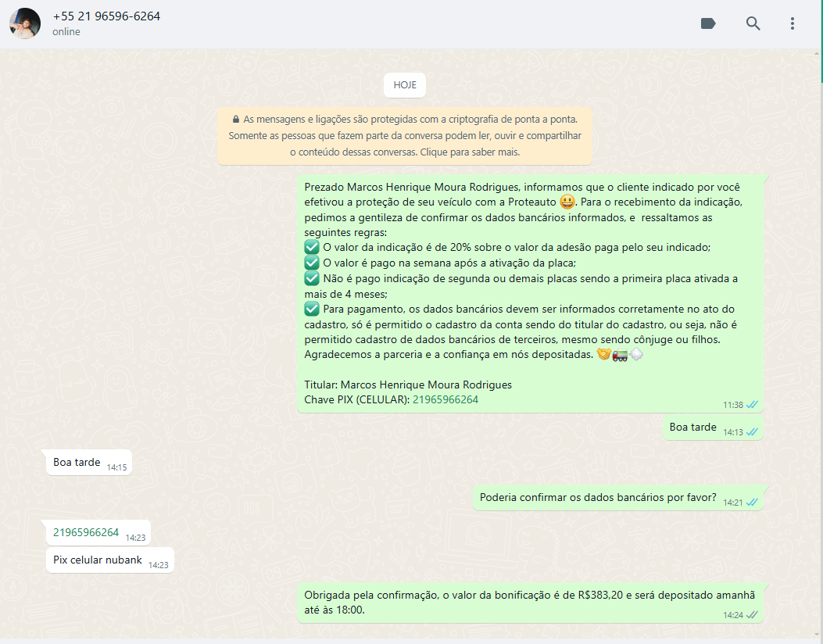This screenshot has height=644, width=823.
Task: Click the HOJE date chip
Action: click(405, 85)
